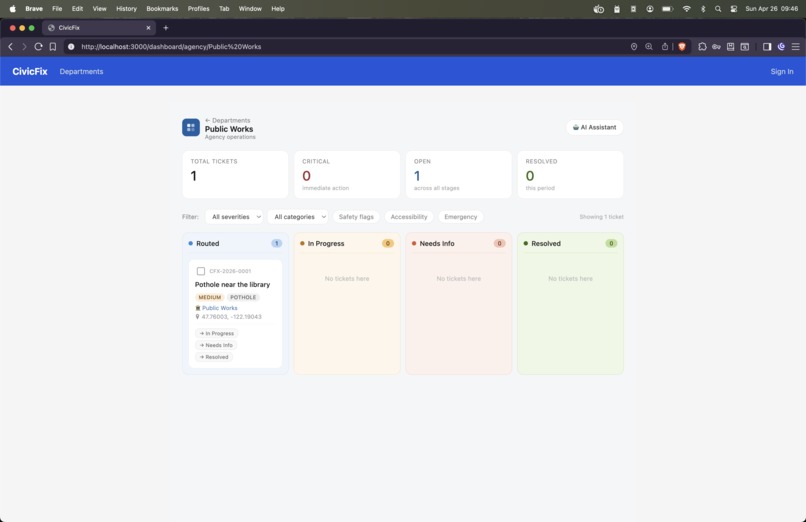
Task: Click Sign In in the header
Action: click(781, 71)
